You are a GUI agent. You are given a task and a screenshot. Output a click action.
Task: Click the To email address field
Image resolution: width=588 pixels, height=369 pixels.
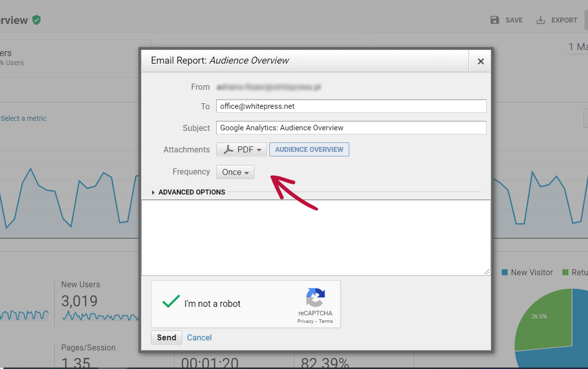351,106
